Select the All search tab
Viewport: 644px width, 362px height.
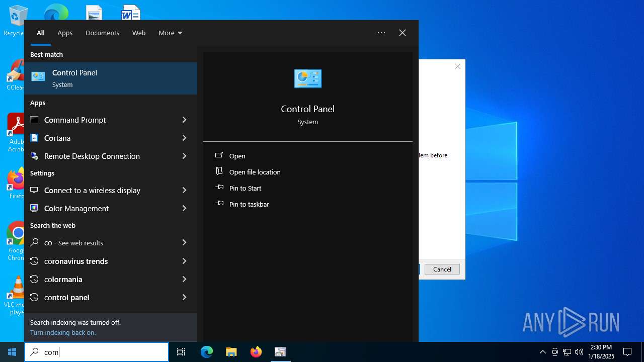[x=41, y=33]
